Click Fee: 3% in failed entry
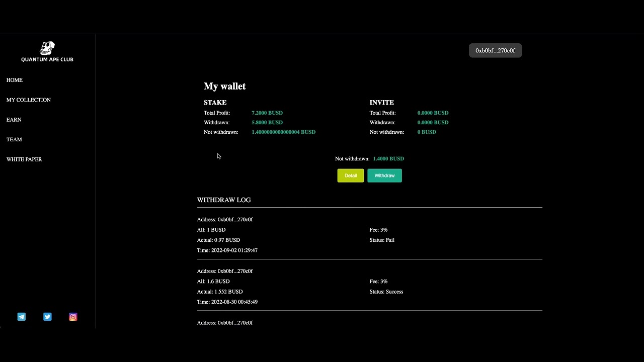 click(378, 230)
